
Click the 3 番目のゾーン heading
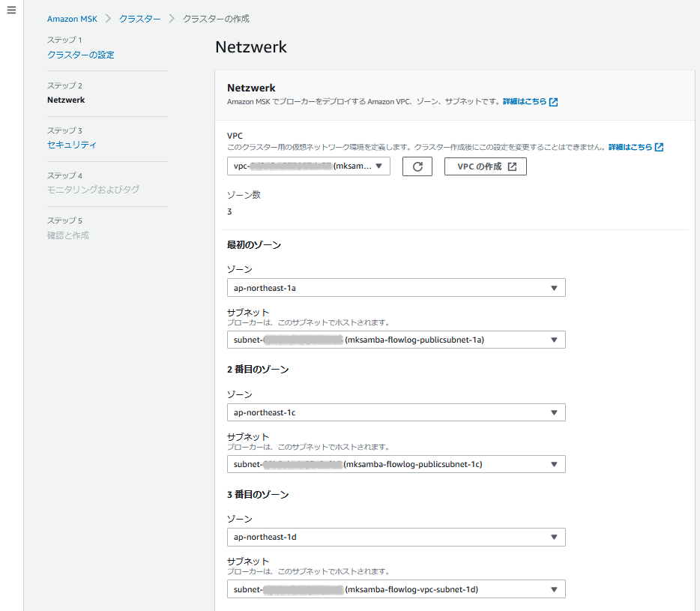pyautogui.click(x=258, y=495)
